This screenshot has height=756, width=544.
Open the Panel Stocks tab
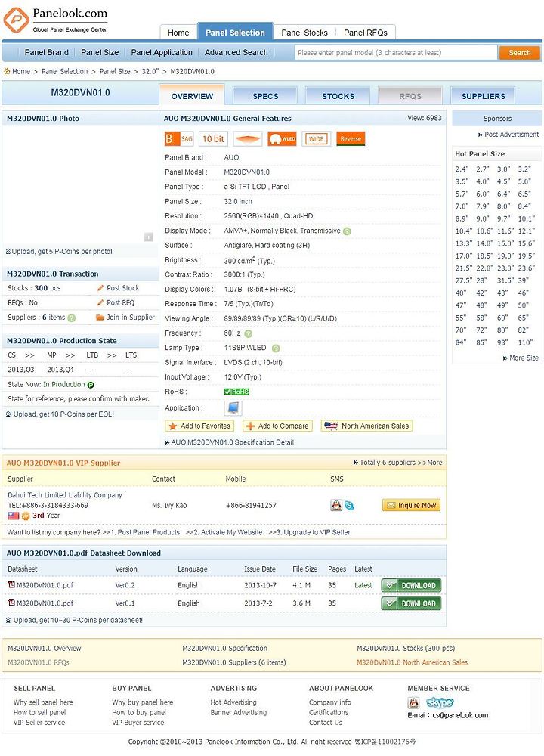304,33
